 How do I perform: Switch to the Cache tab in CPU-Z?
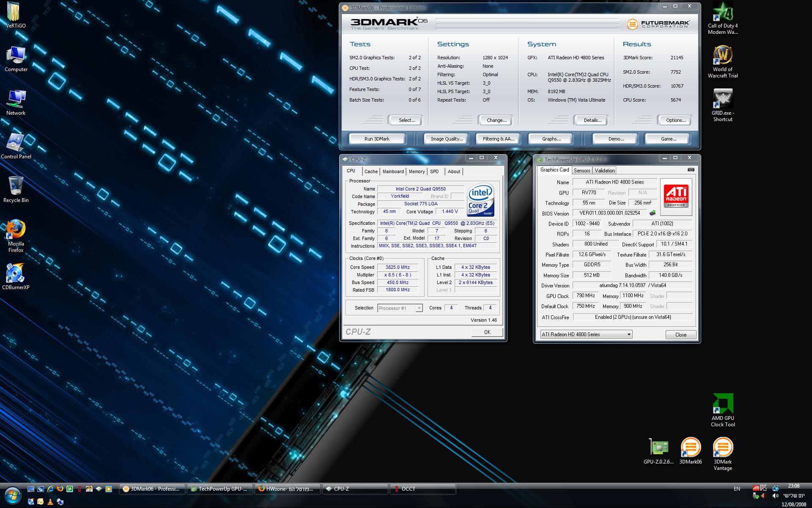(x=371, y=171)
